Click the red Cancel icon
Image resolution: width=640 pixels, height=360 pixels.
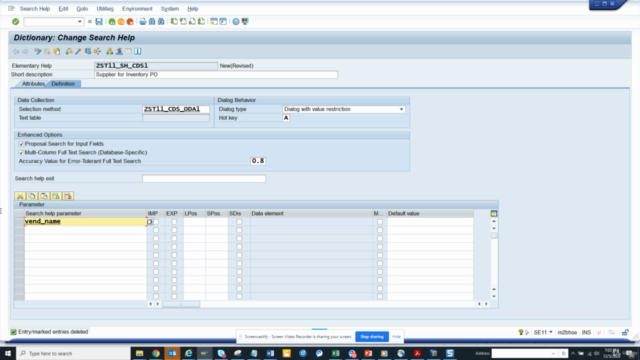130,22
